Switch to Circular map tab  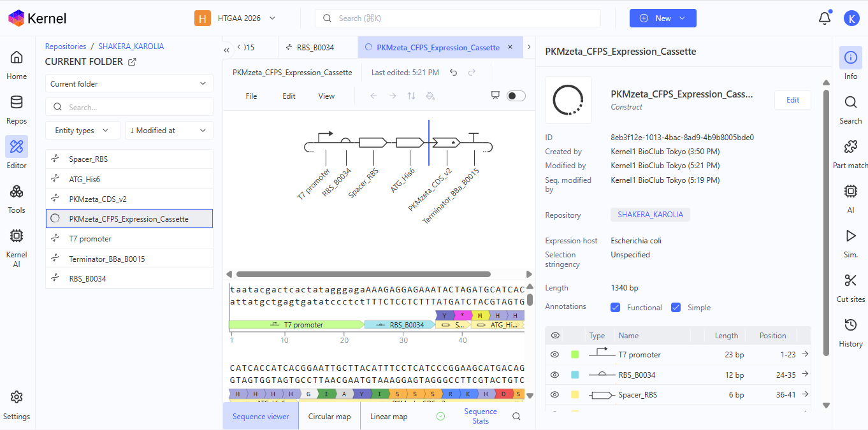[x=329, y=417]
